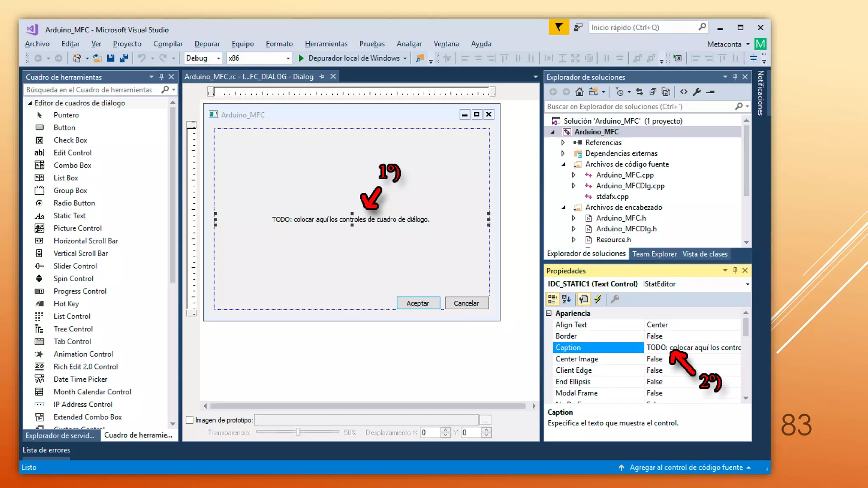Viewport: 868px width, 488px height.
Task: Click the Save All toolbar icon
Action: coord(124,58)
